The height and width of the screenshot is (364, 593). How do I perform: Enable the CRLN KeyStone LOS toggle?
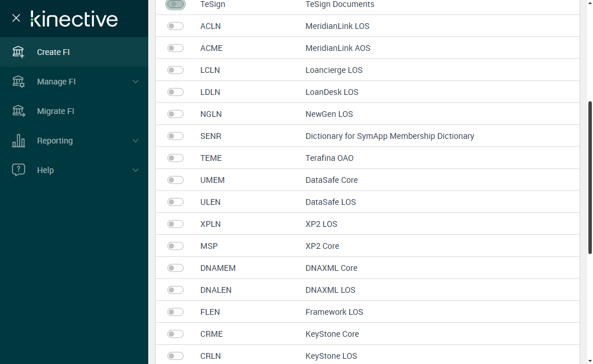point(175,356)
